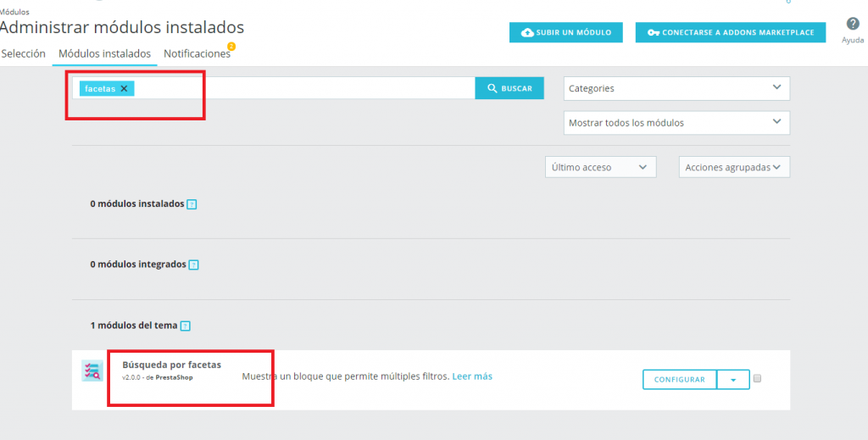Remove the 'facetas' search tag
This screenshot has width=868, height=440.
(124, 88)
